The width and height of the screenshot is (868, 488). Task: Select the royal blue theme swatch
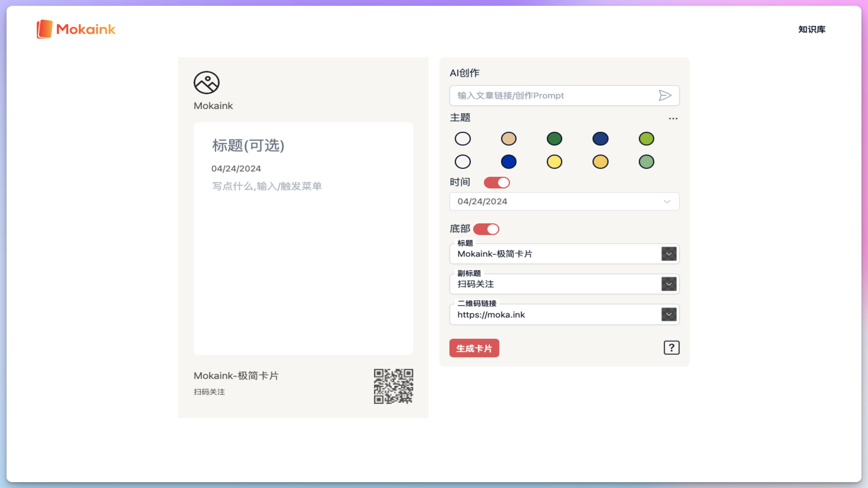508,162
